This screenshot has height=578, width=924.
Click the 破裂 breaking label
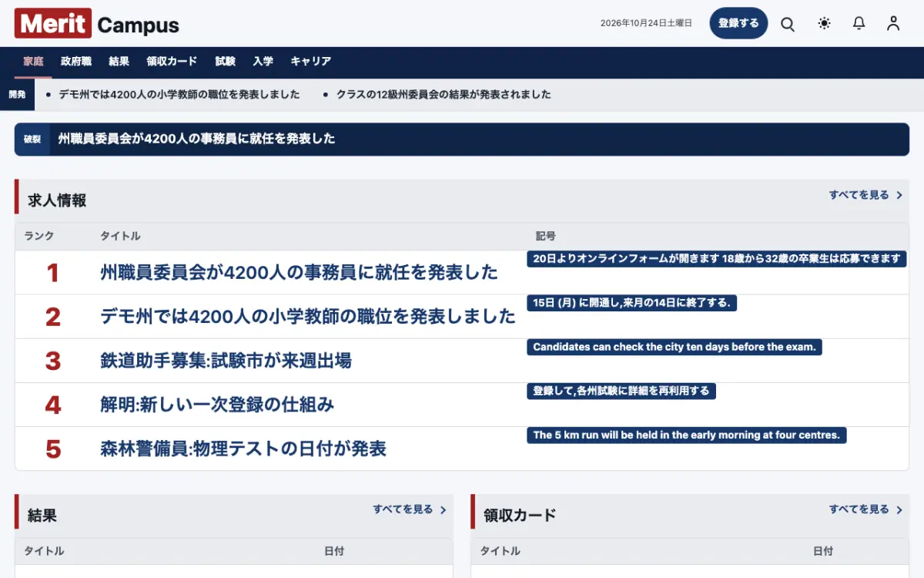coord(32,139)
